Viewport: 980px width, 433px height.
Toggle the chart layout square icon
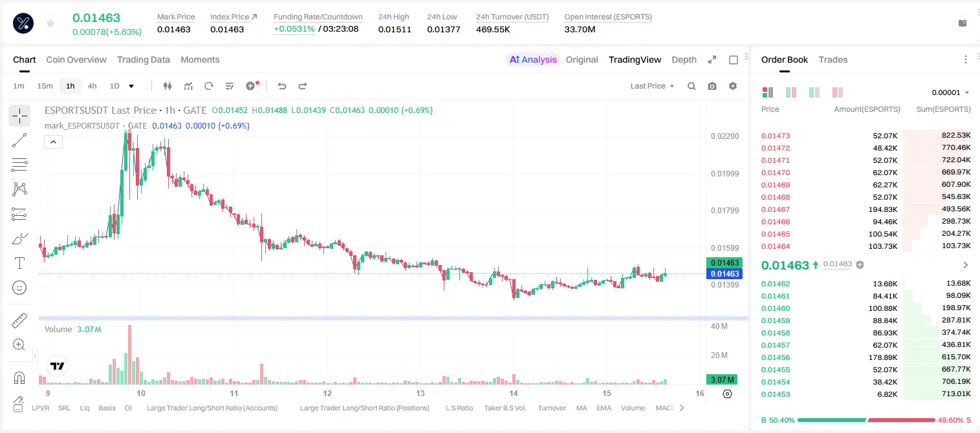[734, 59]
